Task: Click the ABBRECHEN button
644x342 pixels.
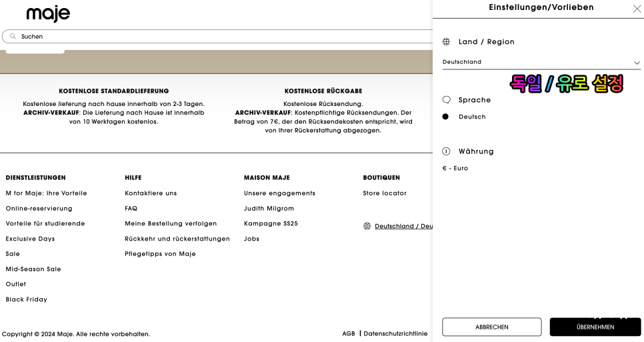Action: pyautogui.click(x=491, y=327)
